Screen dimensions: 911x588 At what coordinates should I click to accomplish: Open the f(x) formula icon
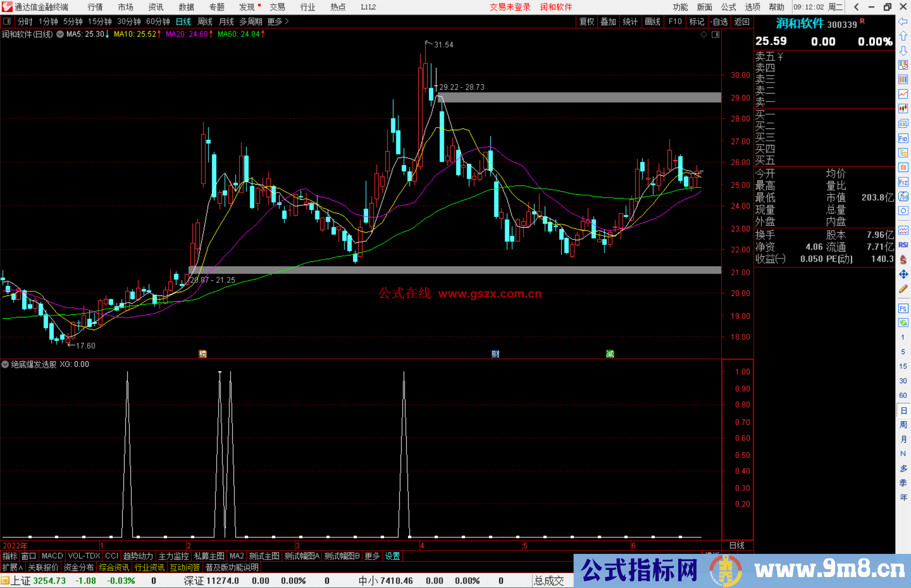pos(903,196)
